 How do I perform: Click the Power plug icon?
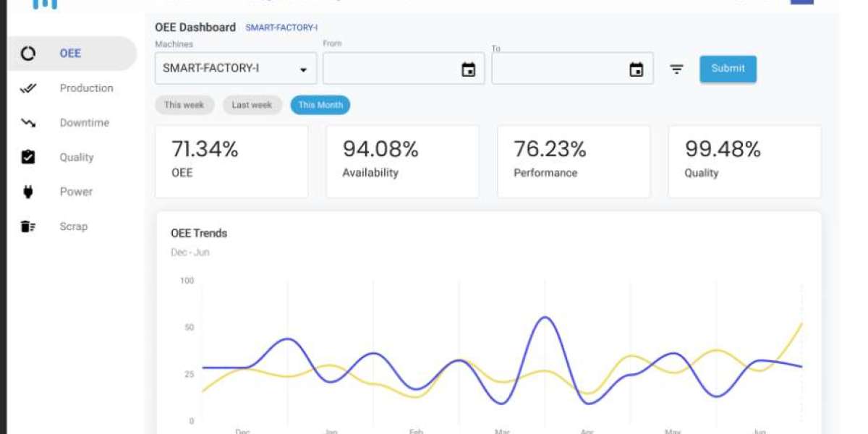pos(28,192)
